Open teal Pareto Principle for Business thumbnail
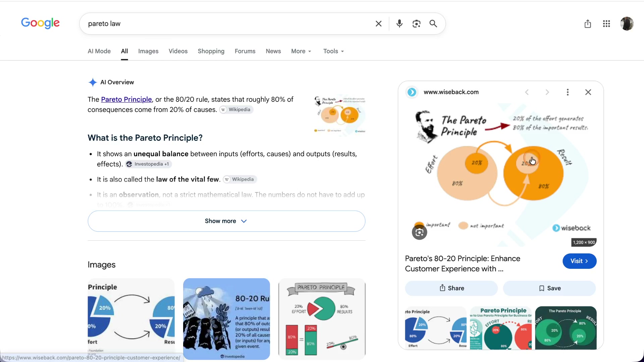 (x=501, y=328)
